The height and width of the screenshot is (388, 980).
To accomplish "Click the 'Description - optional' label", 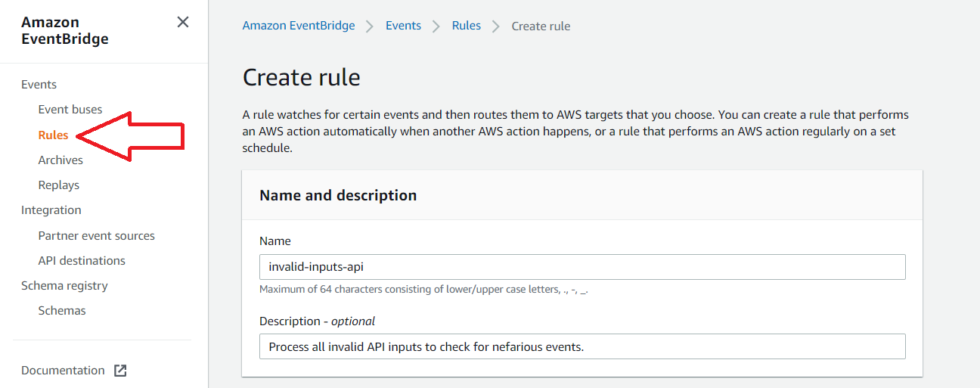I will click(318, 321).
